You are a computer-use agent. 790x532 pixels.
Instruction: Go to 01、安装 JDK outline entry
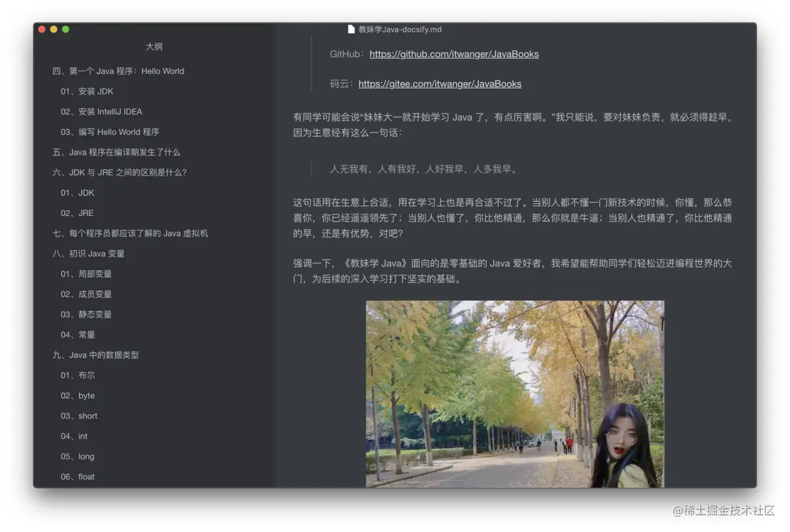tap(87, 92)
